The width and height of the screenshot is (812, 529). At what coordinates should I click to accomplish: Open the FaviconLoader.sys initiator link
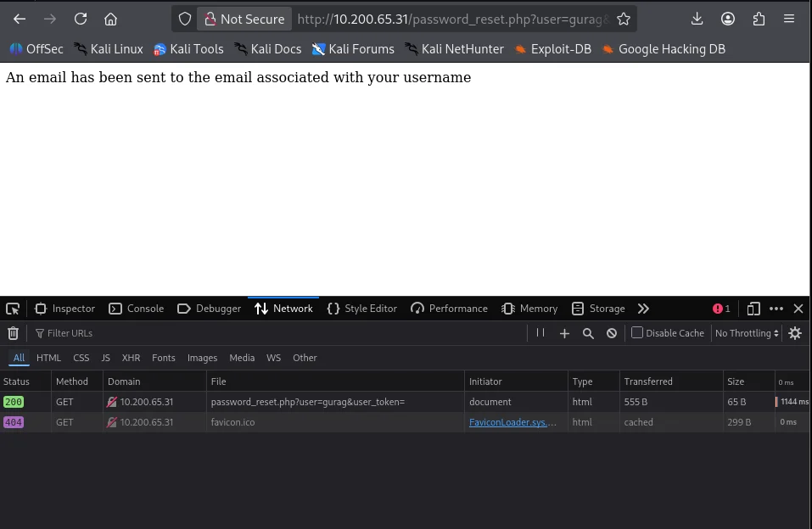512,422
